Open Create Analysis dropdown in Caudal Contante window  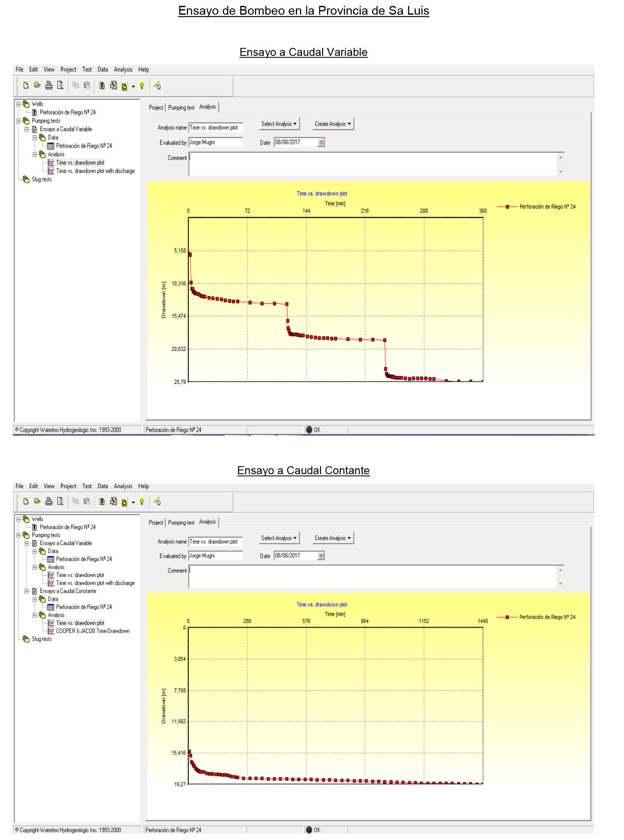333,538
